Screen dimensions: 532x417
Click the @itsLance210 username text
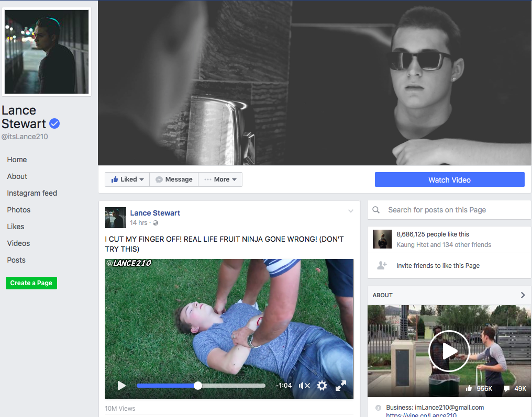click(25, 137)
